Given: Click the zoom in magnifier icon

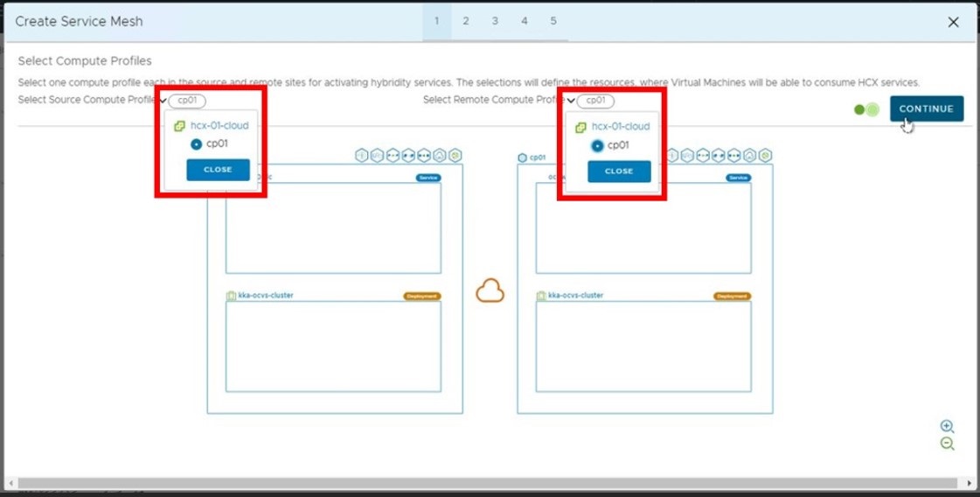Looking at the screenshot, I should tap(947, 426).
